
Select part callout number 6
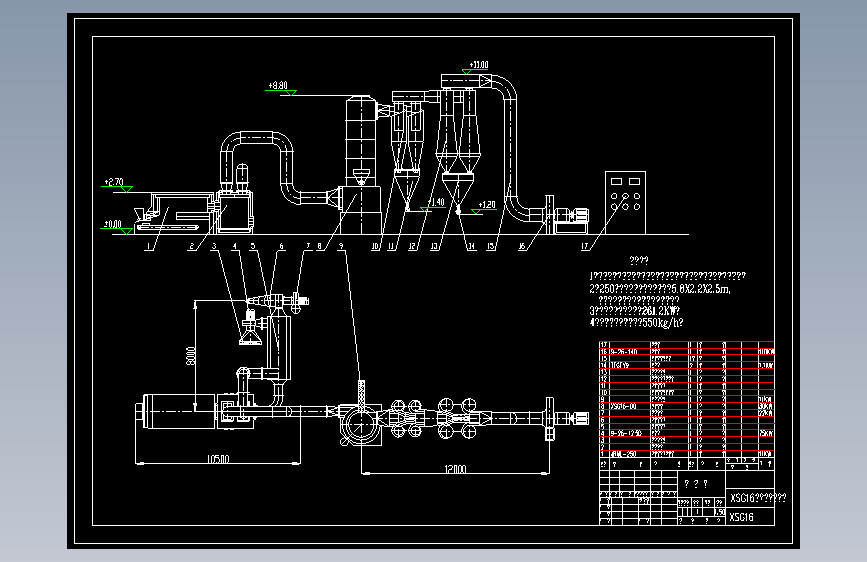281,246
